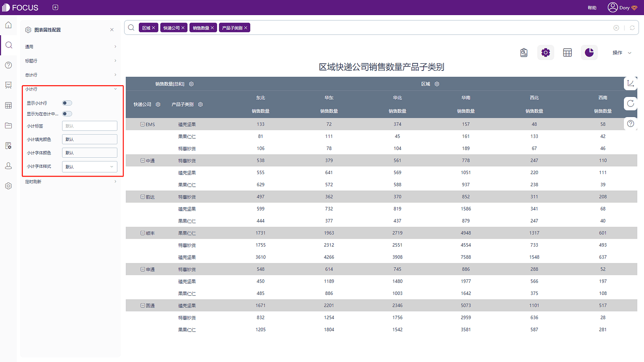The height and width of the screenshot is (362, 644).
Task: Expand the 定时刷新 section
Action: click(70, 182)
